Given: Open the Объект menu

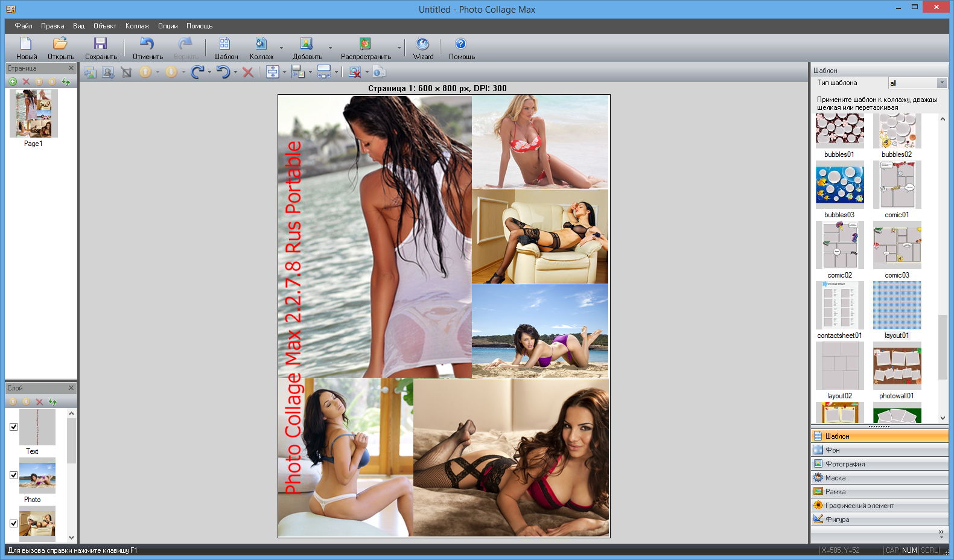Looking at the screenshot, I should (105, 26).
